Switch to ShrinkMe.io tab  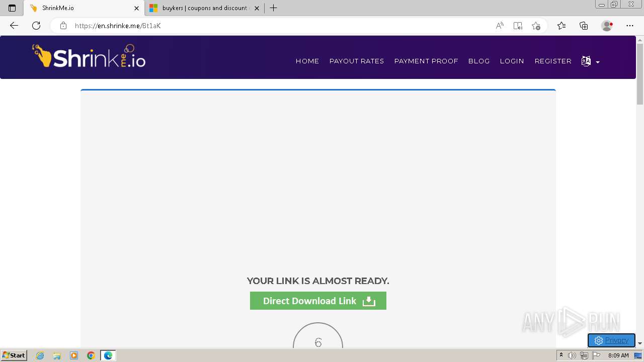[84, 8]
